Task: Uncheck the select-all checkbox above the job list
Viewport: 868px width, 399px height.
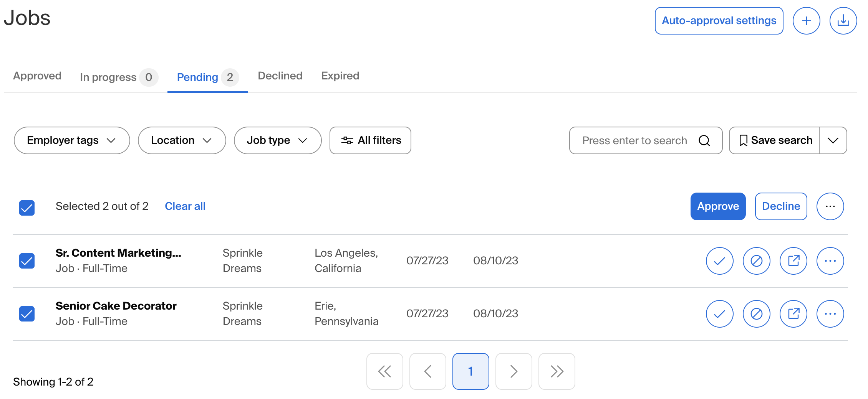Action: (27, 207)
